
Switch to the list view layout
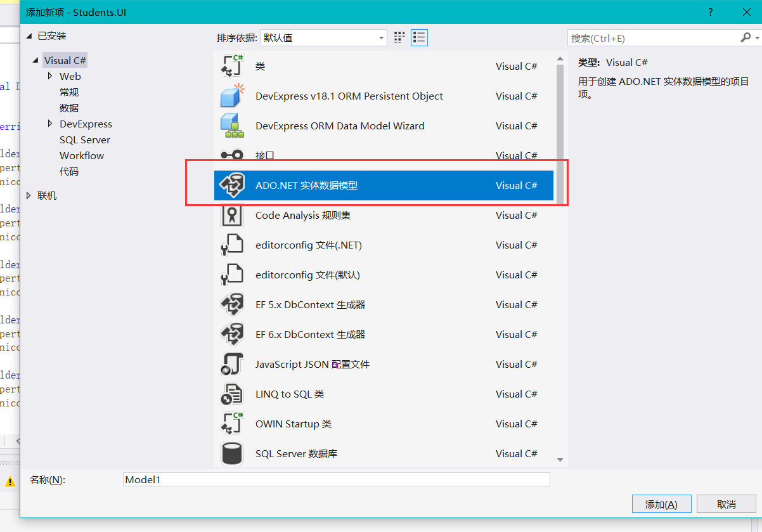point(419,38)
